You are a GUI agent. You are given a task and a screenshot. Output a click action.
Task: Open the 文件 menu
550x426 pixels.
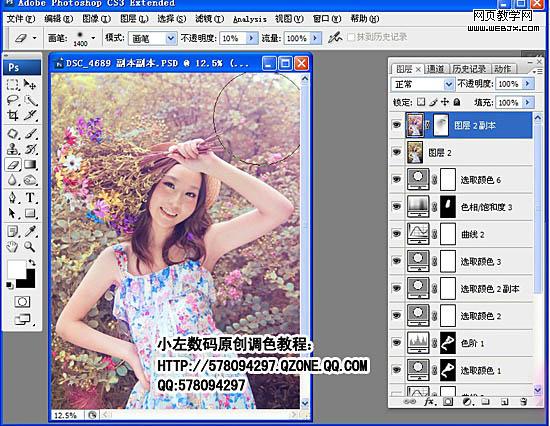click(x=21, y=18)
